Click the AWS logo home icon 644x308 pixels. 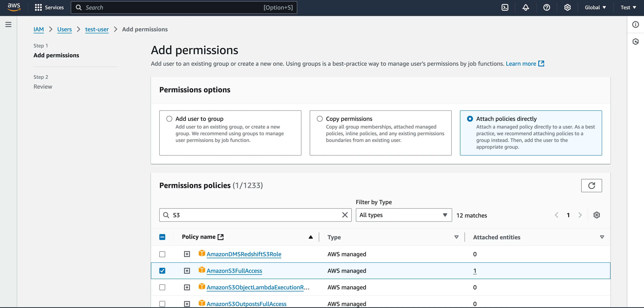(x=14, y=7)
